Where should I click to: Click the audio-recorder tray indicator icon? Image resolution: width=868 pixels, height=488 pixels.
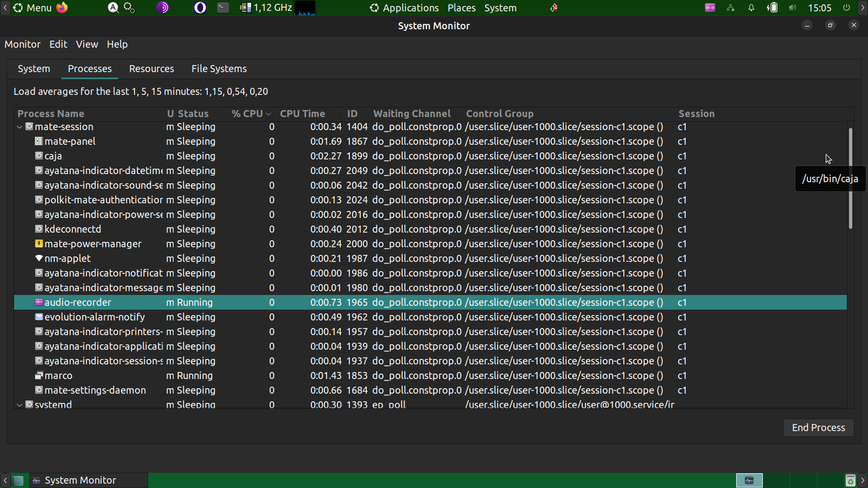click(x=710, y=8)
